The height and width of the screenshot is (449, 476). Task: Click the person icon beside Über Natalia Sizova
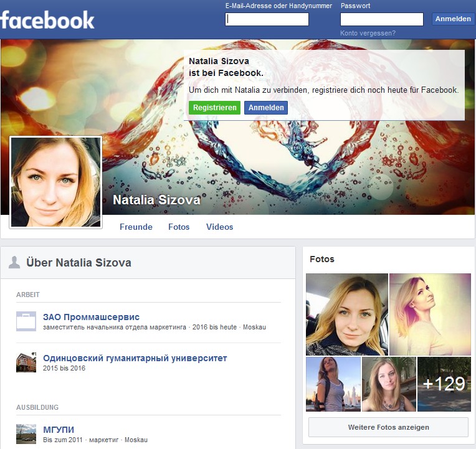[x=14, y=262]
